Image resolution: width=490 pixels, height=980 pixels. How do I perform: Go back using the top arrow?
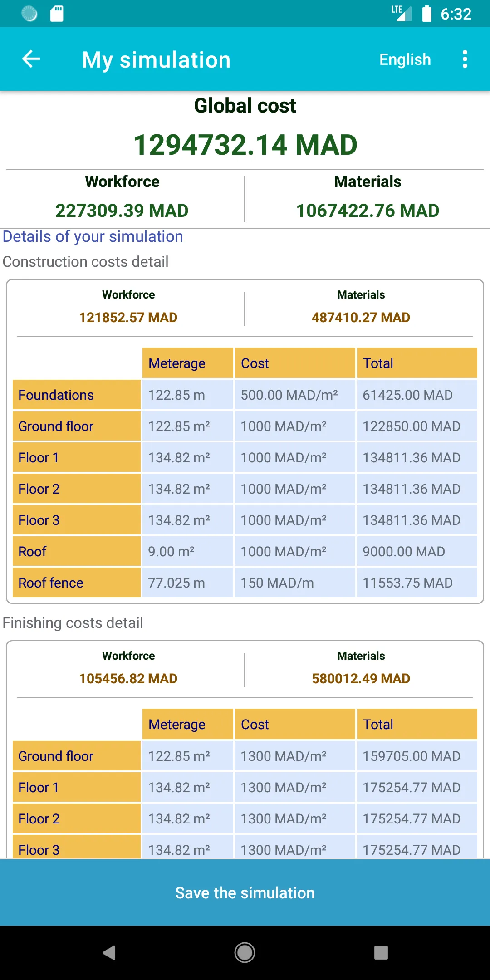pos(31,59)
